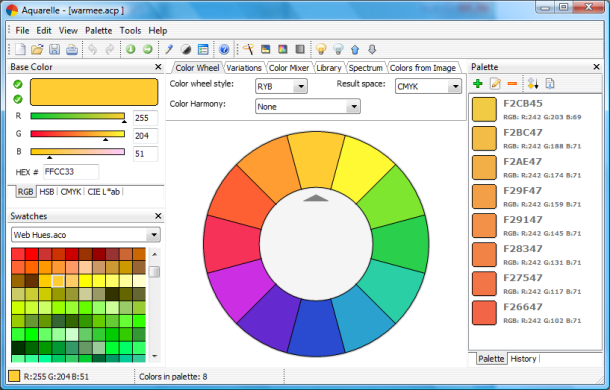Close the Palette panel
This screenshot has width=610, height=390.
coord(596,67)
